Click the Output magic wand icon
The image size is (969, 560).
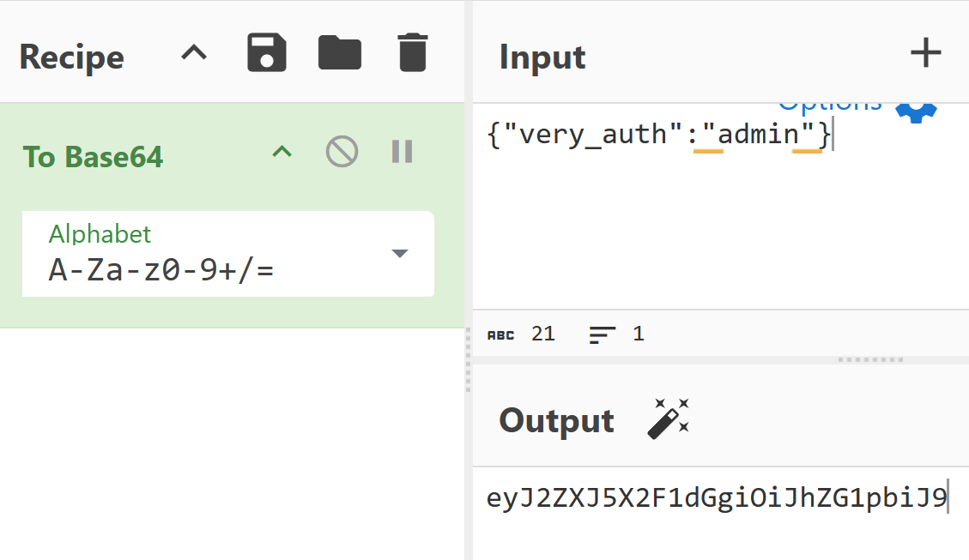point(668,419)
